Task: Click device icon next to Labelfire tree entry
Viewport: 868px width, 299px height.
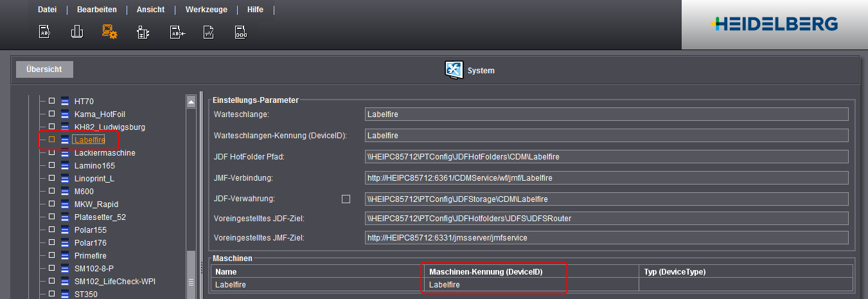Action: [65, 140]
